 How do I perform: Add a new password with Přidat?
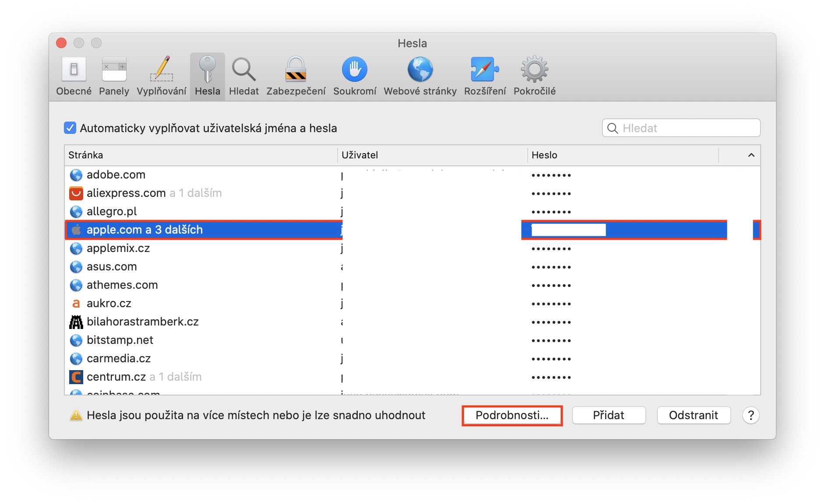tap(609, 415)
